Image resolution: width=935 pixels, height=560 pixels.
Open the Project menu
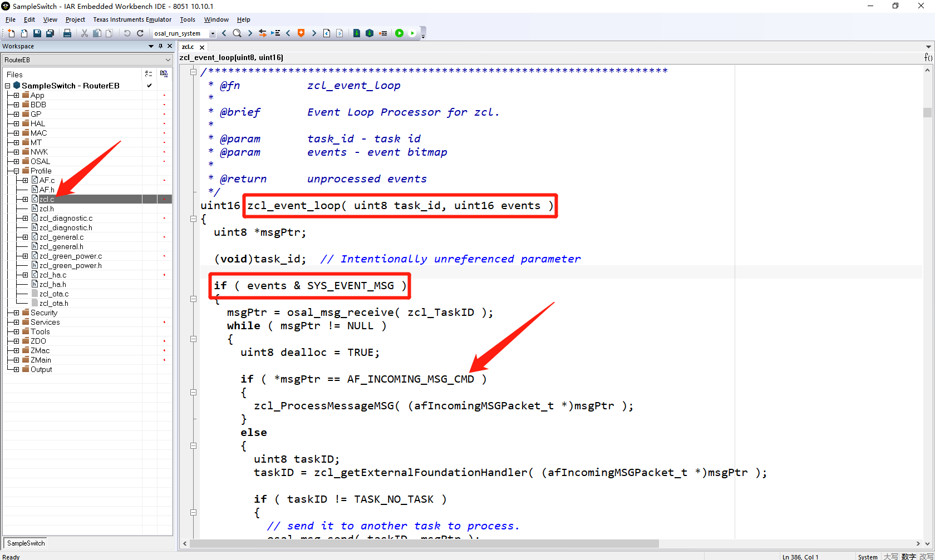click(x=75, y=19)
